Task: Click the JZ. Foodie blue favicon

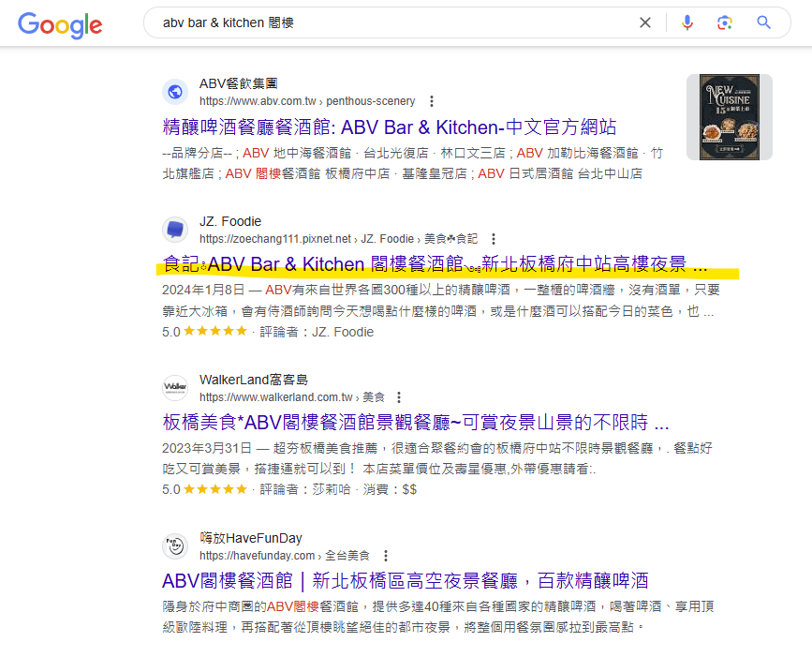Action: [175, 230]
